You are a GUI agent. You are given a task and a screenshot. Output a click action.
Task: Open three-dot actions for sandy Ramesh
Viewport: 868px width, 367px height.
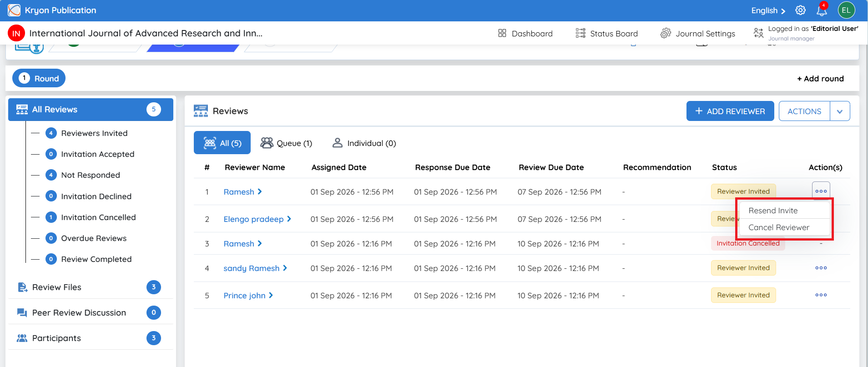click(x=821, y=268)
